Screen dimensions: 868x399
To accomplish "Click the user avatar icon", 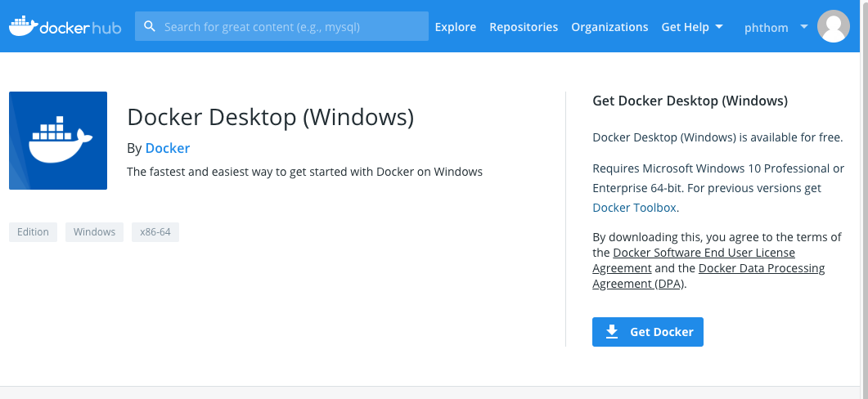I will coord(833,26).
